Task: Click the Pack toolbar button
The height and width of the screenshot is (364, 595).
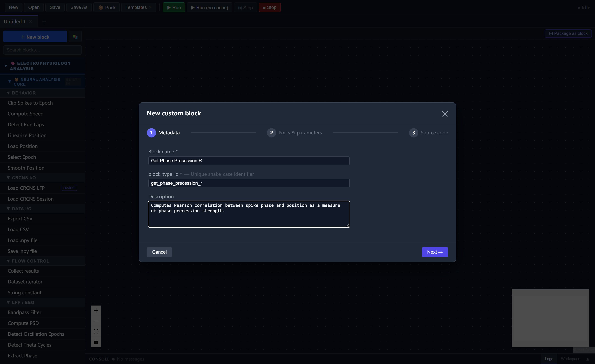Action: [x=107, y=7]
